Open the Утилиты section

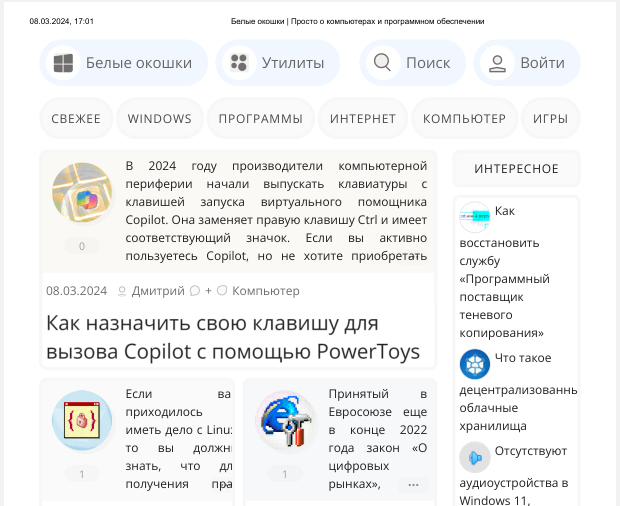278,63
